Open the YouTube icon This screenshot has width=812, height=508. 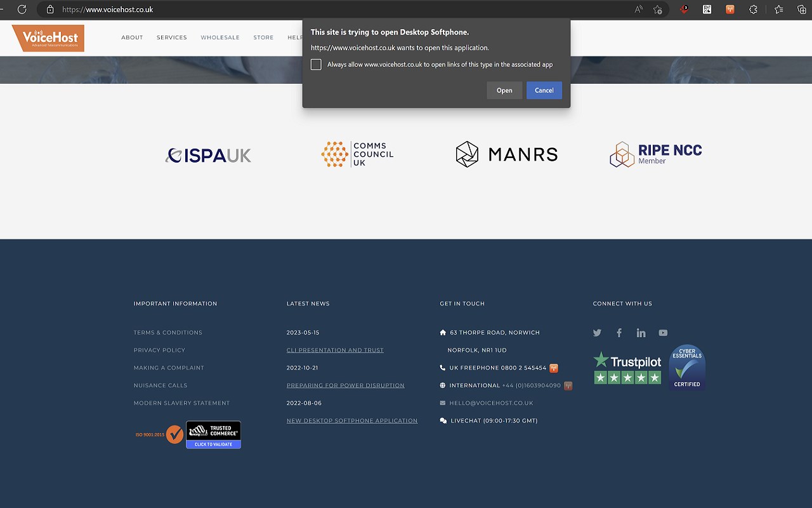(x=663, y=333)
